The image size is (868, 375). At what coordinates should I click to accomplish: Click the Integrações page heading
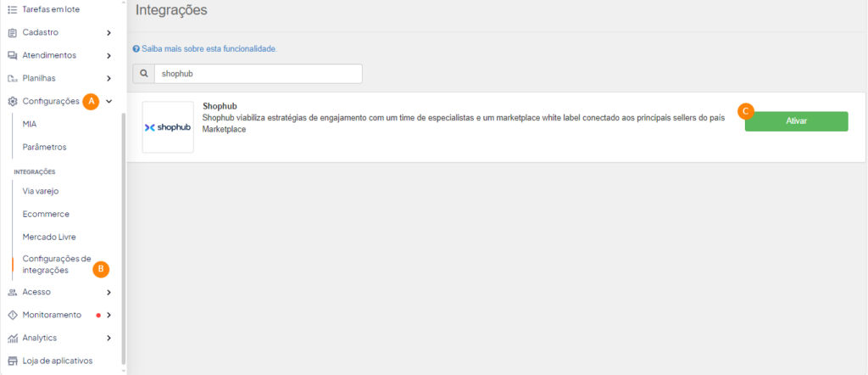point(171,10)
